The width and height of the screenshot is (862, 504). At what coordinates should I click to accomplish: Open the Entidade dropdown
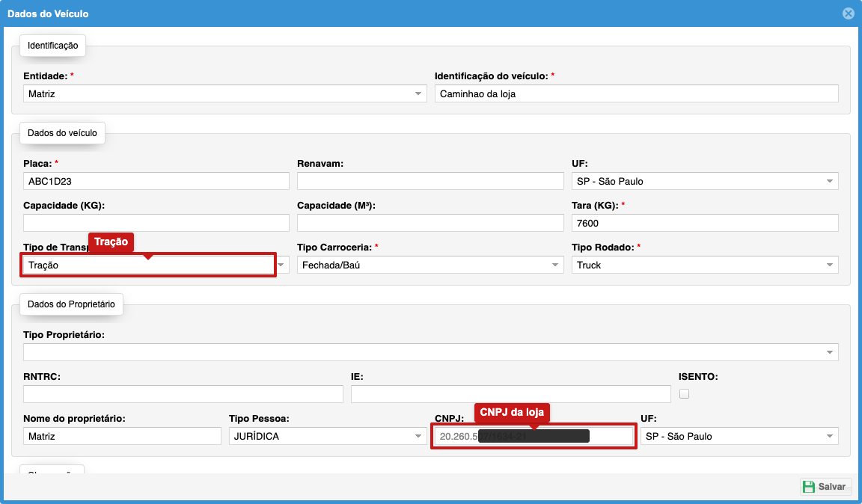pyautogui.click(x=224, y=93)
